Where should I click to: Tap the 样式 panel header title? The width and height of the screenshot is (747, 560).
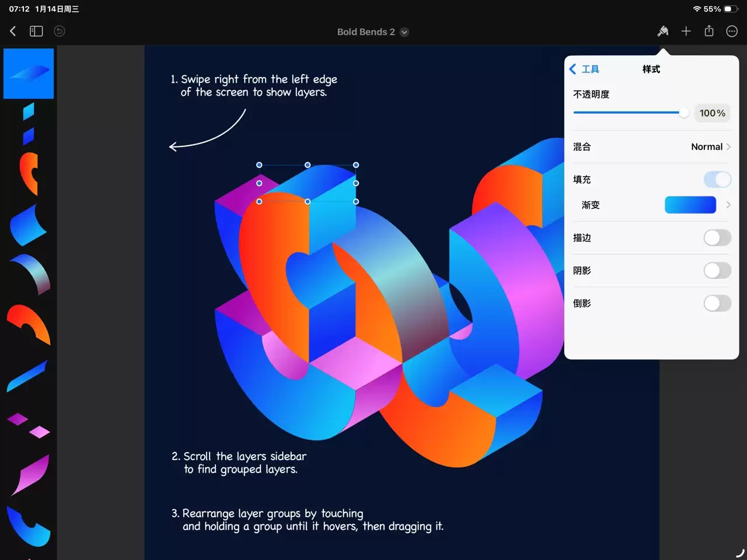(x=651, y=69)
